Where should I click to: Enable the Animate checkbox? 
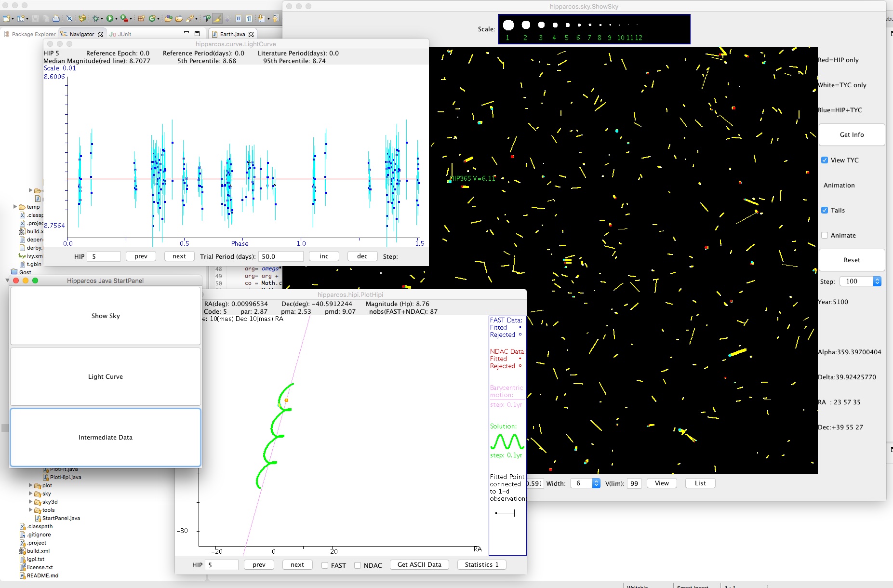(x=825, y=235)
